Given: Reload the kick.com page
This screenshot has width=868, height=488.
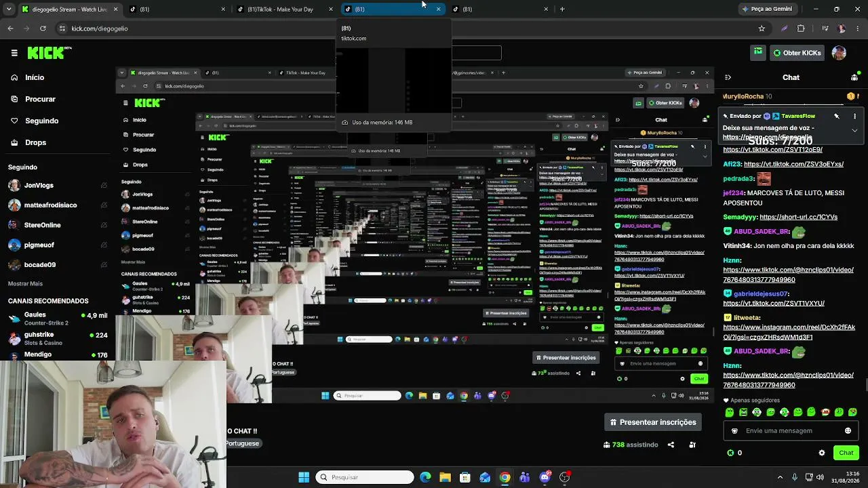Looking at the screenshot, I should (43, 28).
